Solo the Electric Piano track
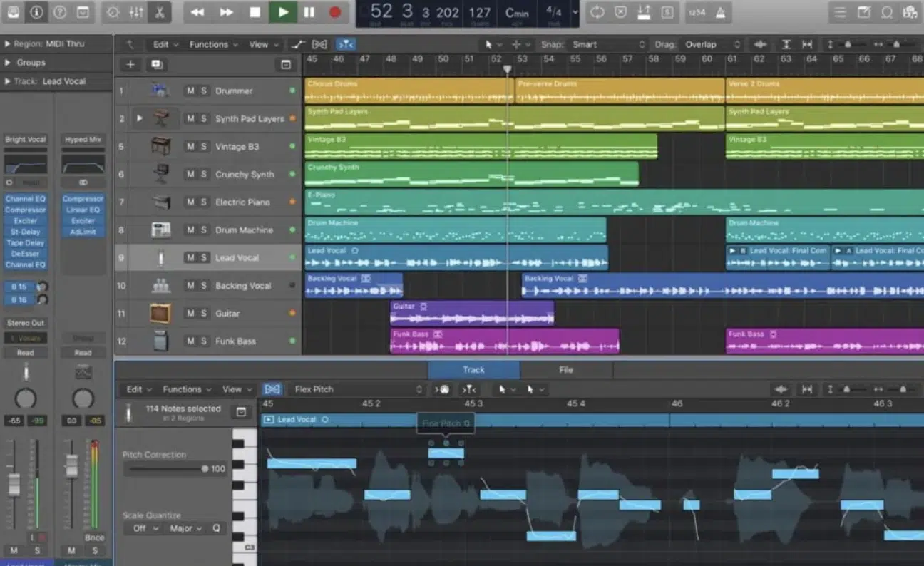 [x=203, y=202]
